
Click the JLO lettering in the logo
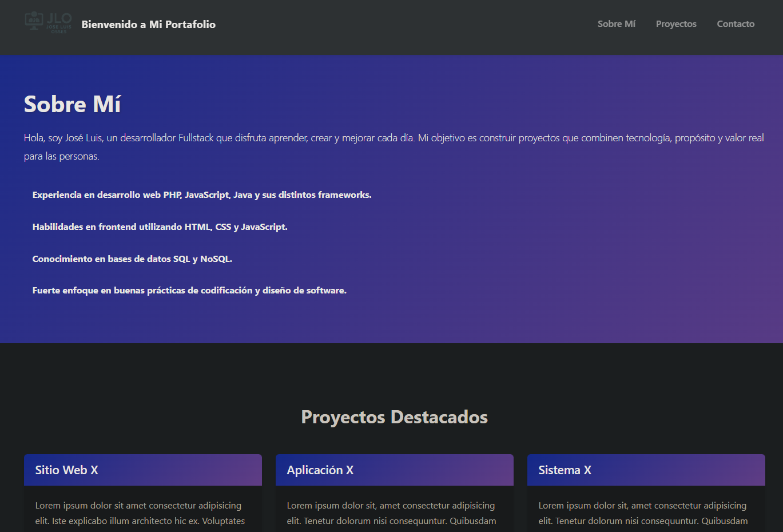pos(59,18)
